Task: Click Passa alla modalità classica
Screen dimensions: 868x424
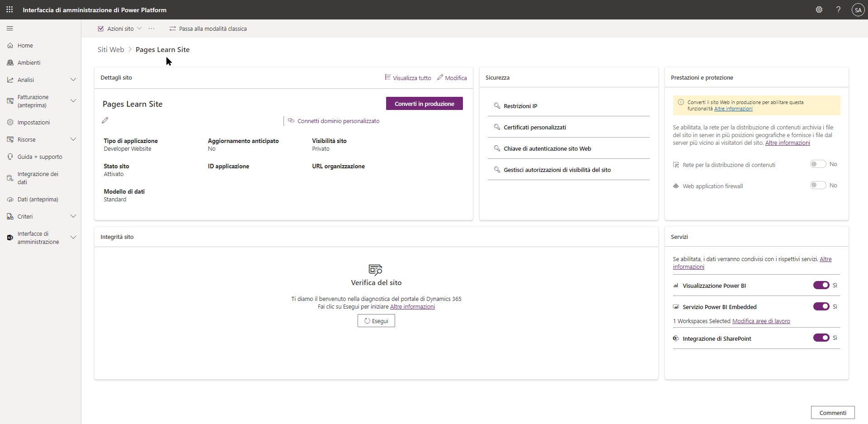Action: tap(208, 29)
